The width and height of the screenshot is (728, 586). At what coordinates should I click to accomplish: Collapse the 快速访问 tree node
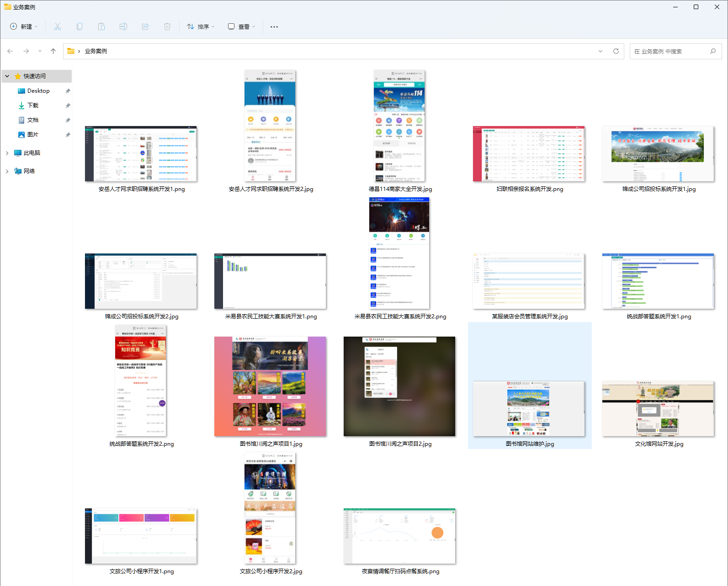coord(7,76)
